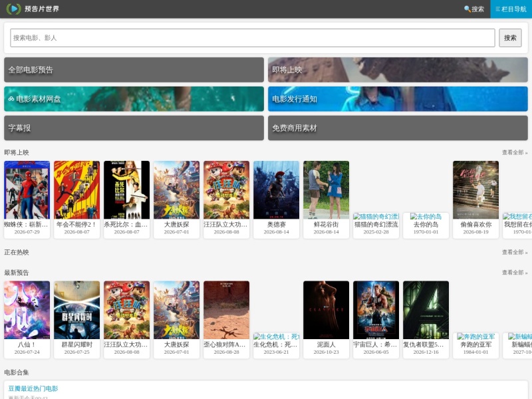Open the 奥德赛 poster

(x=276, y=190)
